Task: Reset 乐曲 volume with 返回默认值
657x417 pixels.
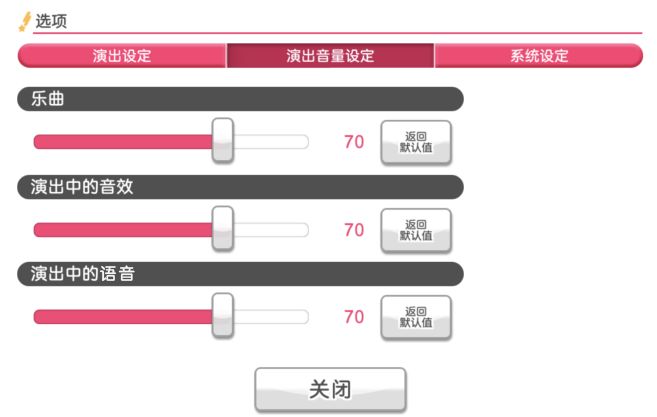Action: click(416, 142)
